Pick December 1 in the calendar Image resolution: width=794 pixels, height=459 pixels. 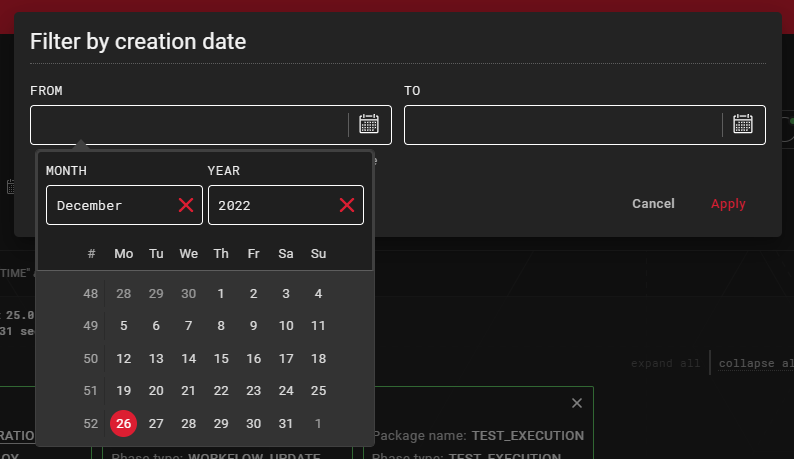[221, 293]
